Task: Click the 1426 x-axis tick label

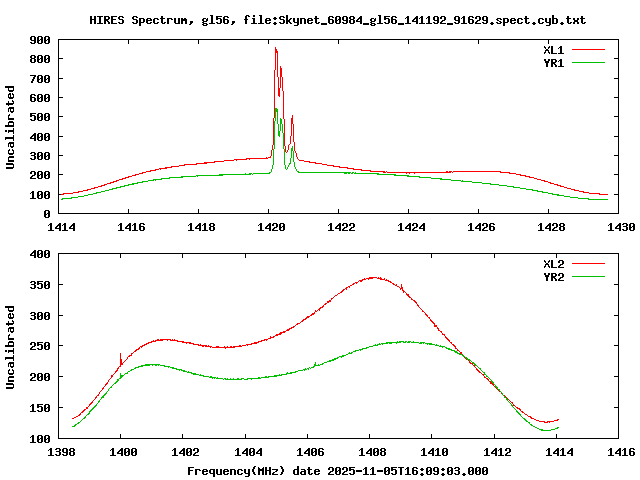Action: point(481,227)
